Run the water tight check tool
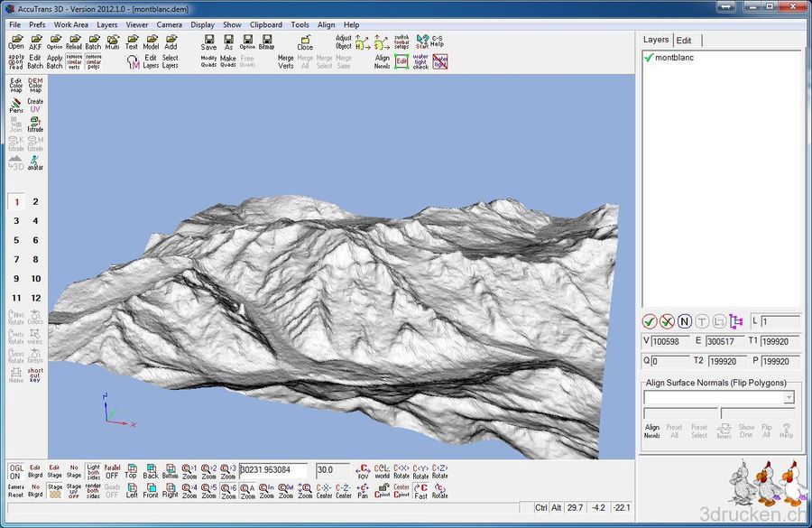The width and height of the screenshot is (812, 528). click(420, 60)
